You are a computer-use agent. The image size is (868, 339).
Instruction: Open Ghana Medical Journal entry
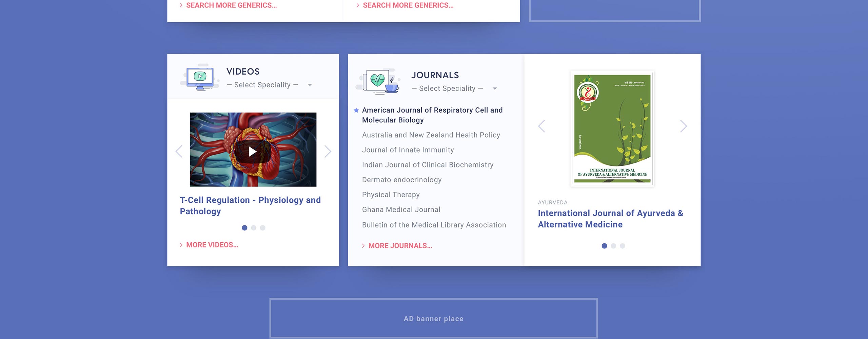[x=401, y=210]
